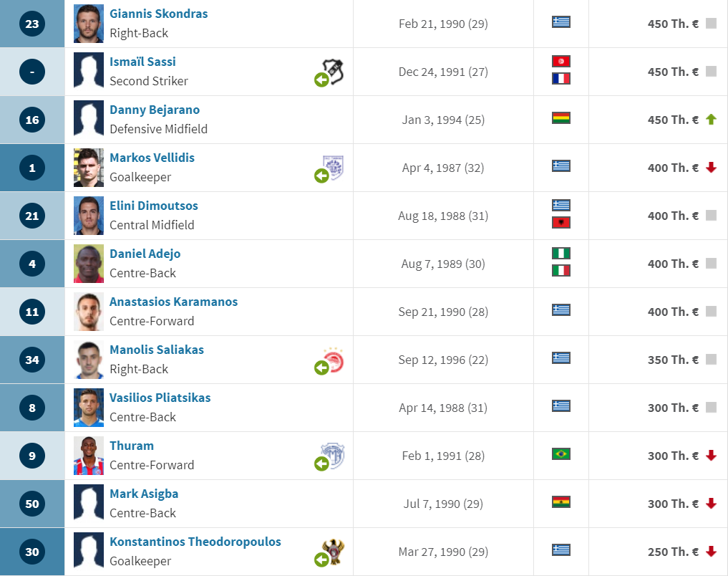Click the eagle crest beside Konstantinos Theodoropoulos

[x=334, y=552]
